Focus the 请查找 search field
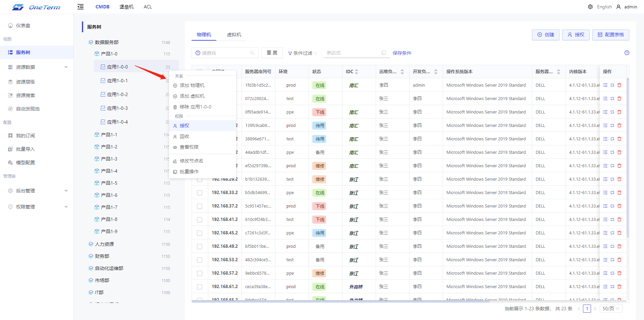This screenshot has height=320, width=644. click(225, 53)
